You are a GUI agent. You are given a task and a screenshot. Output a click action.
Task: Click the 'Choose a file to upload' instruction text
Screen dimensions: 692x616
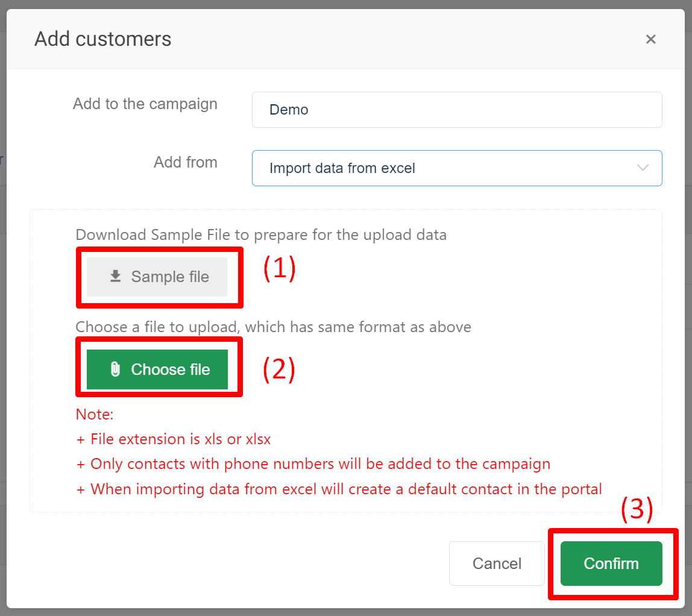tap(273, 327)
